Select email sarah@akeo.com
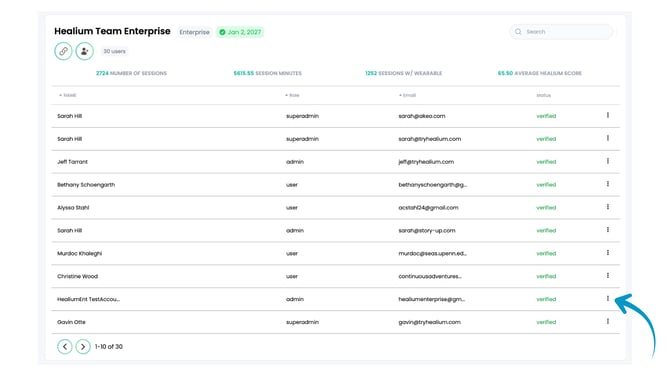Viewport: 670px width, 376px height. tap(422, 116)
